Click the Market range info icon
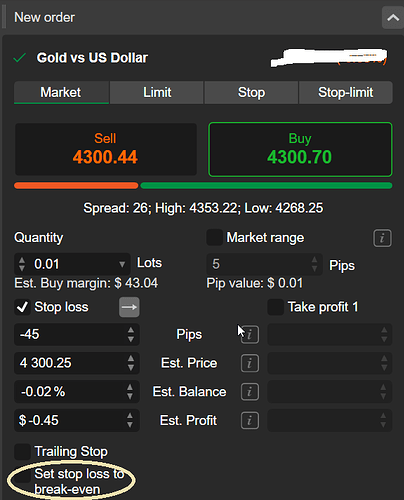Screen dimensions: 404x500 [x=382, y=238]
